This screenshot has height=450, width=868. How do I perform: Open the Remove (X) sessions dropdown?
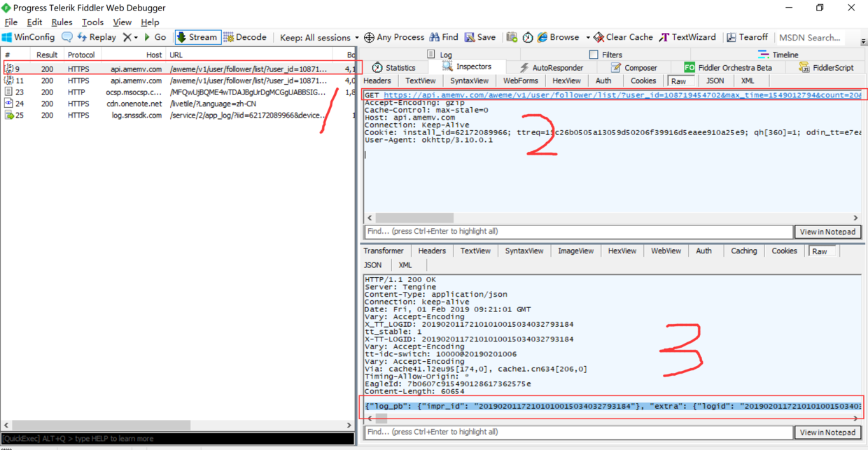pyautogui.click(x=130, y=37)
